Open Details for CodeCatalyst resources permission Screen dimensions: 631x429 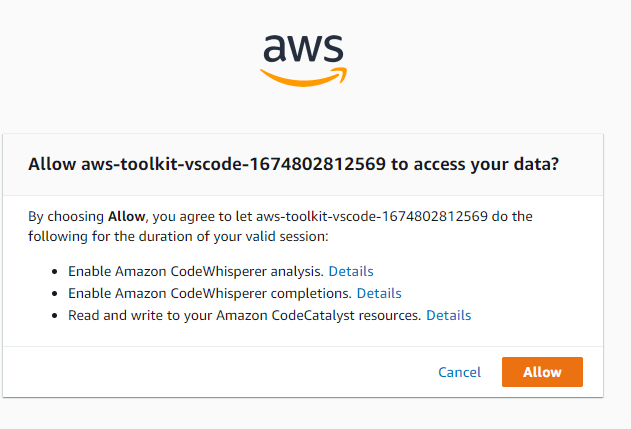(x=448, y=316)
